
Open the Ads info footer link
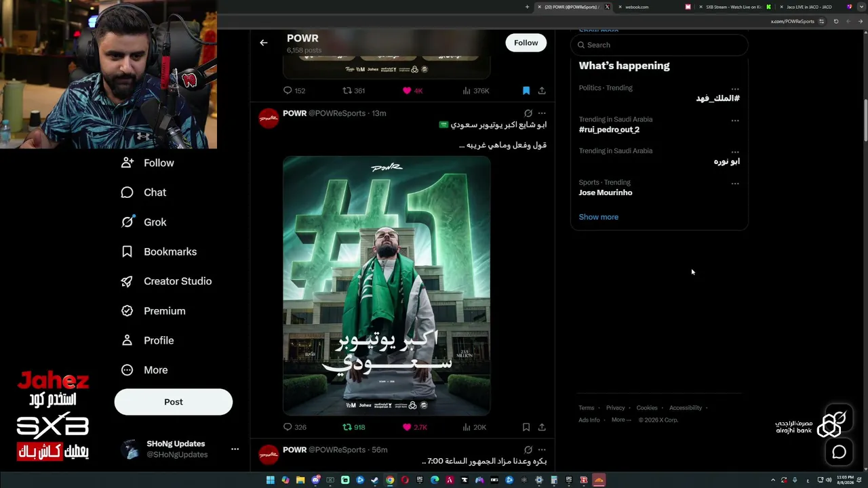pos(589,420)
